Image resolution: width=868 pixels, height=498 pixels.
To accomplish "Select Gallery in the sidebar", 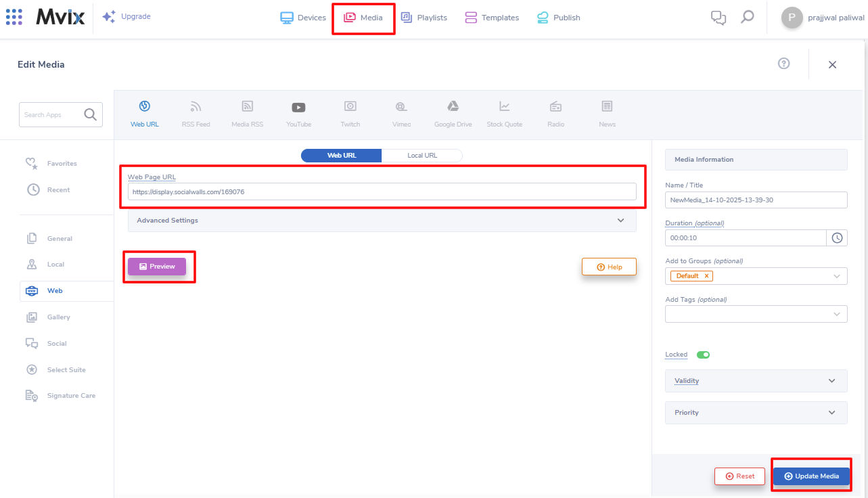I will (58, 317).
